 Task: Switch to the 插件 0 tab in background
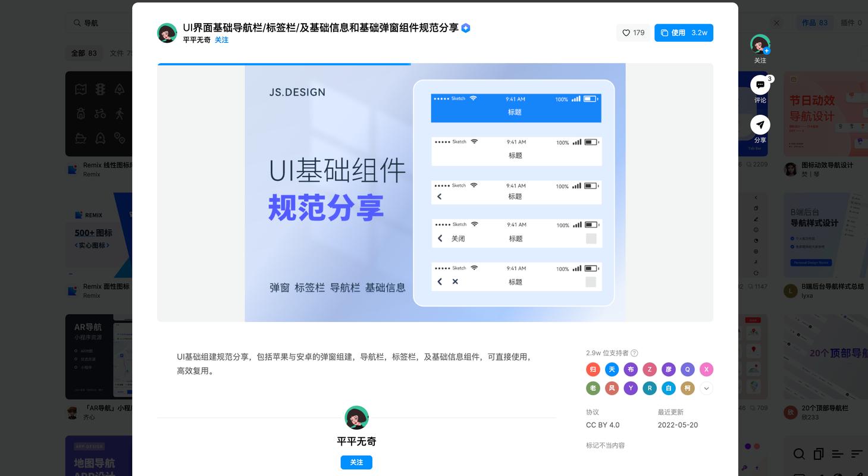click(x=851, y=23)
